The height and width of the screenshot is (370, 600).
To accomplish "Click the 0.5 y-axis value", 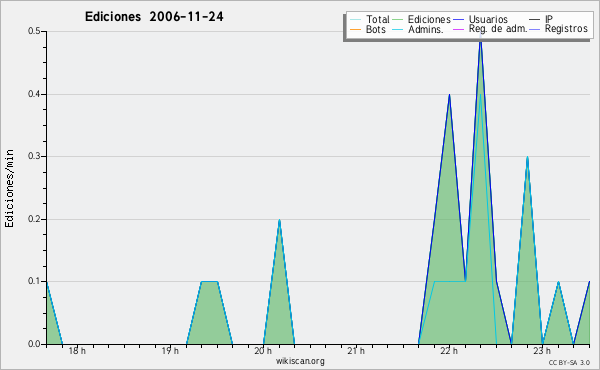I will click(34, 31).
